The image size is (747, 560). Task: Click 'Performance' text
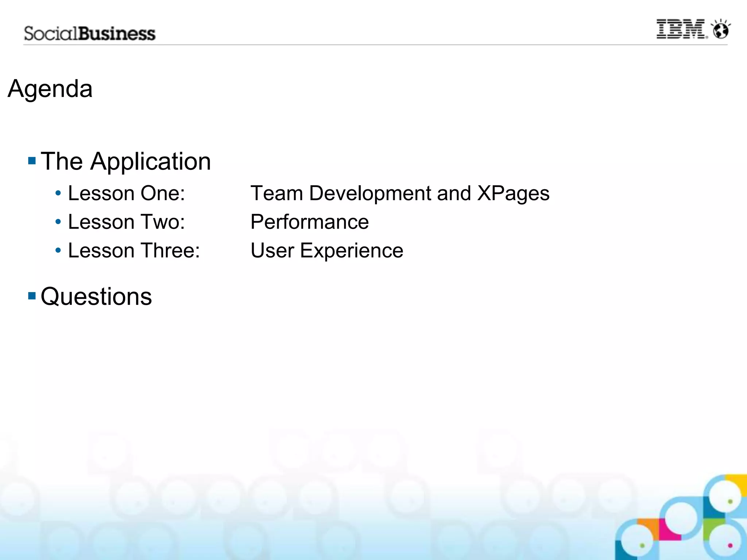click(310, 222)
